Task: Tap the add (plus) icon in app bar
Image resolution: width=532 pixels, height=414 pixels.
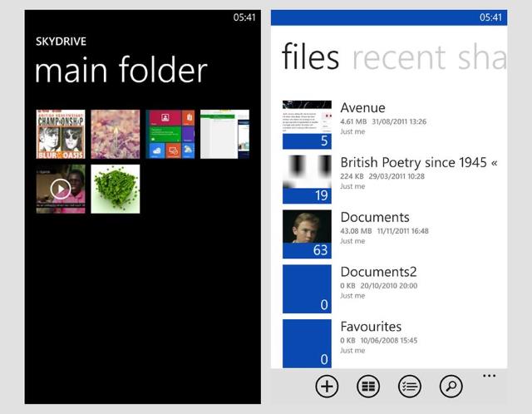Action: (327, 387)
